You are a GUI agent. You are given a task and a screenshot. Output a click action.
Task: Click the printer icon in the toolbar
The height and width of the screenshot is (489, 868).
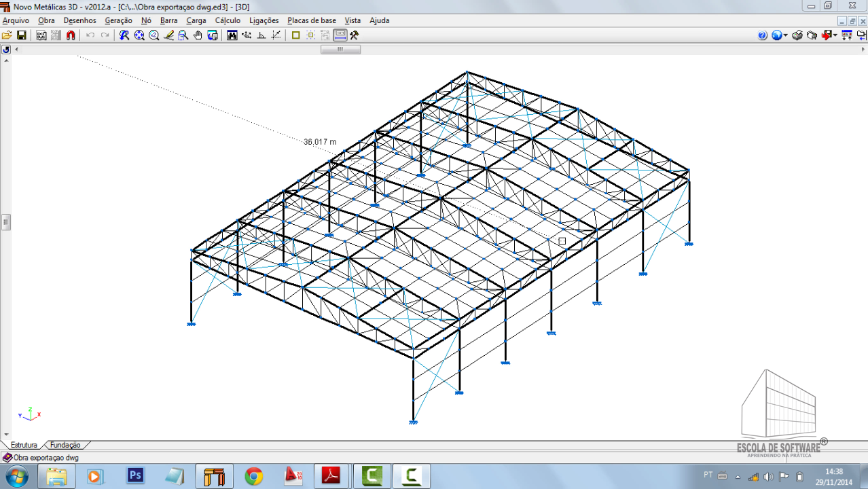[797, 35]
